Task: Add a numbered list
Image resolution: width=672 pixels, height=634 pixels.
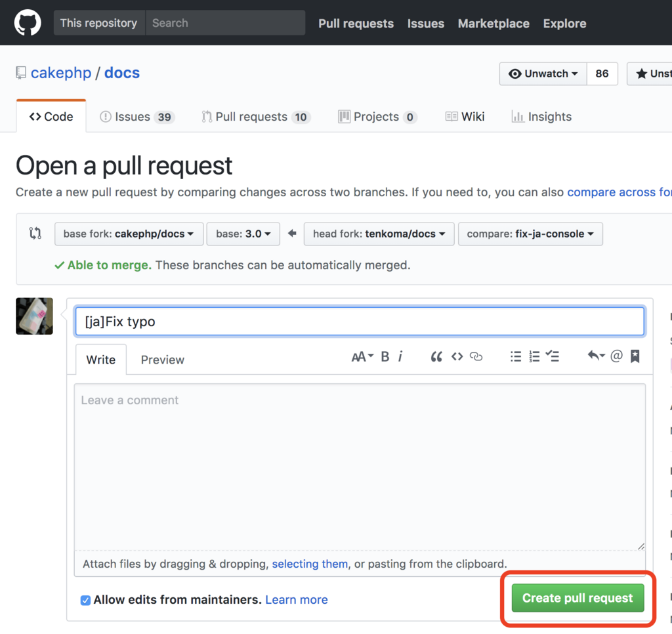Action: tap(534, 356)
